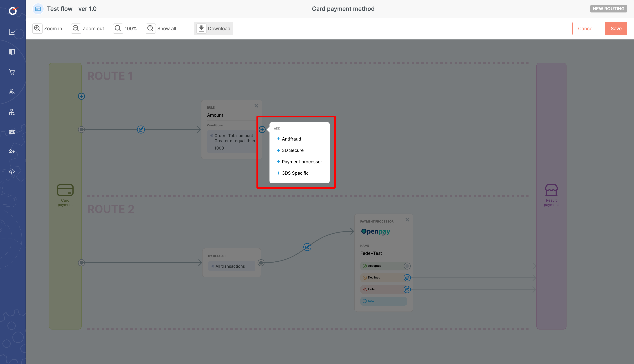Download the flow diagram
Screen dimensions: 634x364
[213, 28]
